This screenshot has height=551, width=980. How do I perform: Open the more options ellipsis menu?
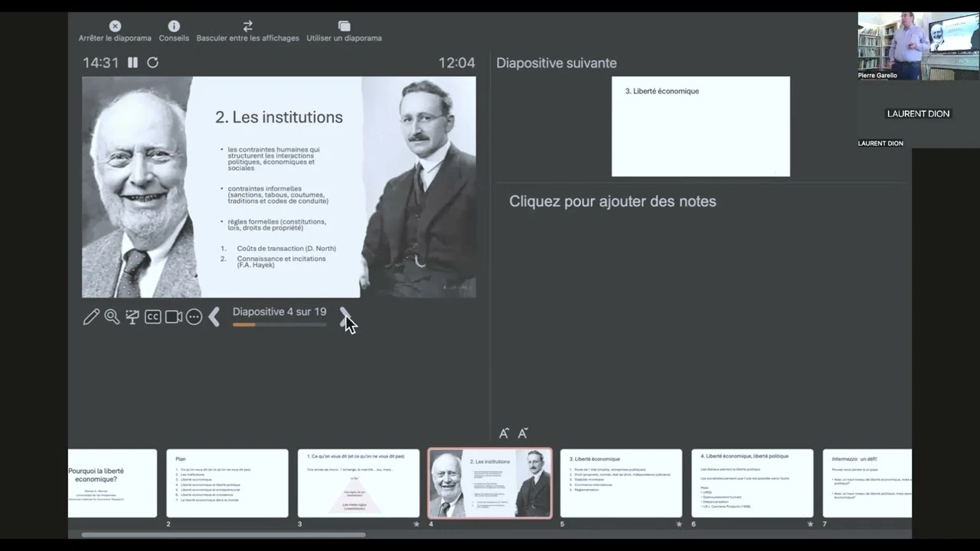point(194,317)
